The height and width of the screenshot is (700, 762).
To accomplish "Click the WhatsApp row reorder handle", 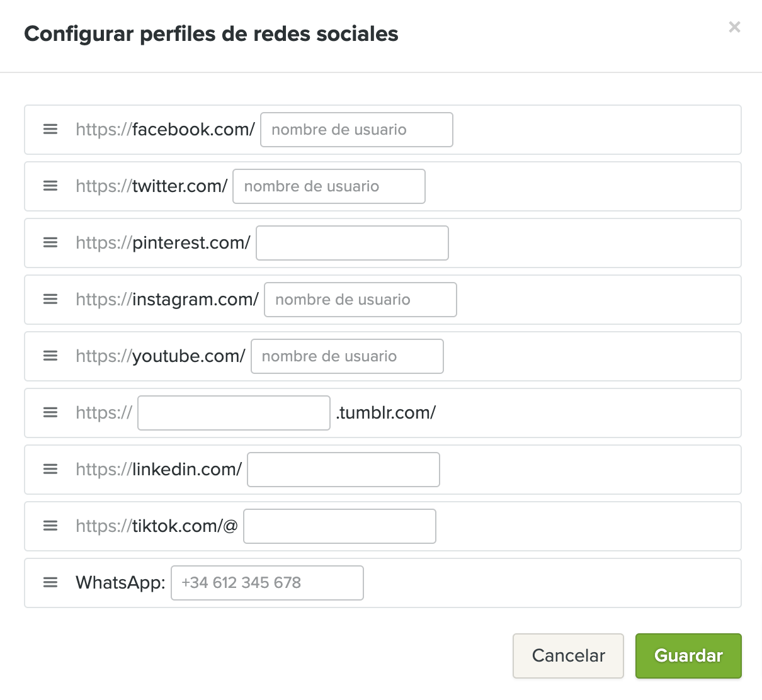I will pos(50,583).
